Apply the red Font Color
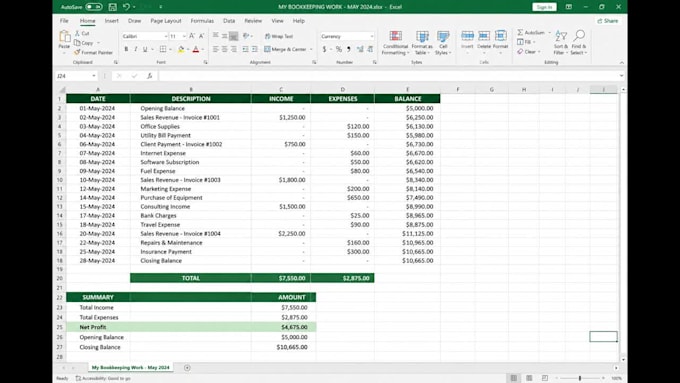Image resolution: width=680 pixels, height=383 pixels. pyautogui.click(x=196, y=49)
